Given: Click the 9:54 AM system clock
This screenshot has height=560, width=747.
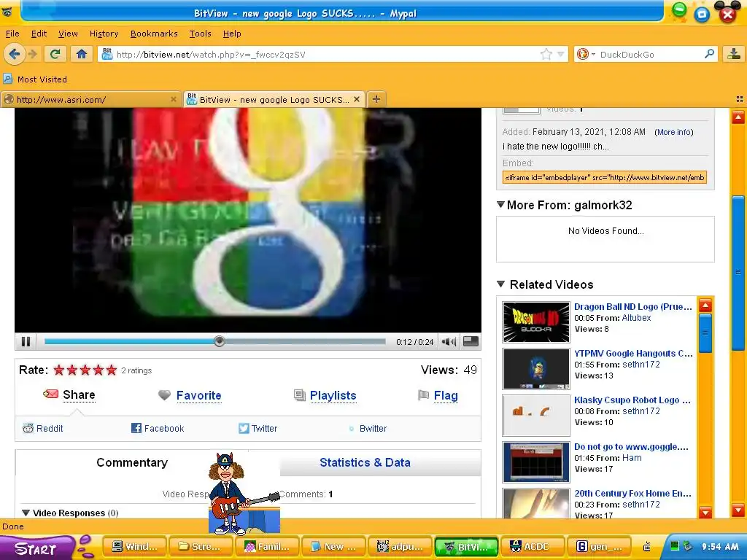Looking at the screenshot, I should click(x=720, y=547).
